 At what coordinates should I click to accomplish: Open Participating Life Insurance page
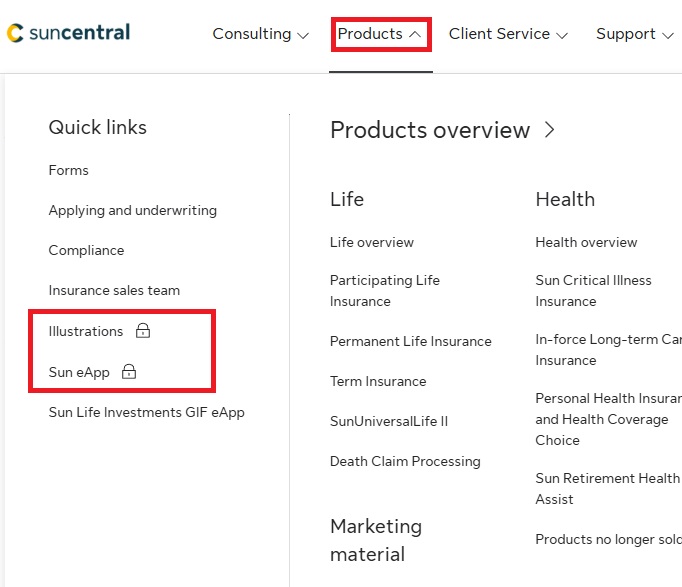pos(385,291)
